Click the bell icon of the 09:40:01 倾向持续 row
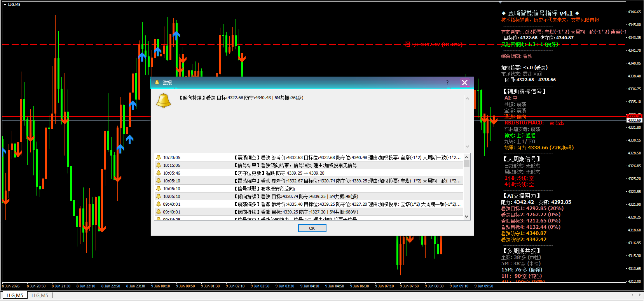The width and height of the screenshot is (644, 301). tap(159, 212)
